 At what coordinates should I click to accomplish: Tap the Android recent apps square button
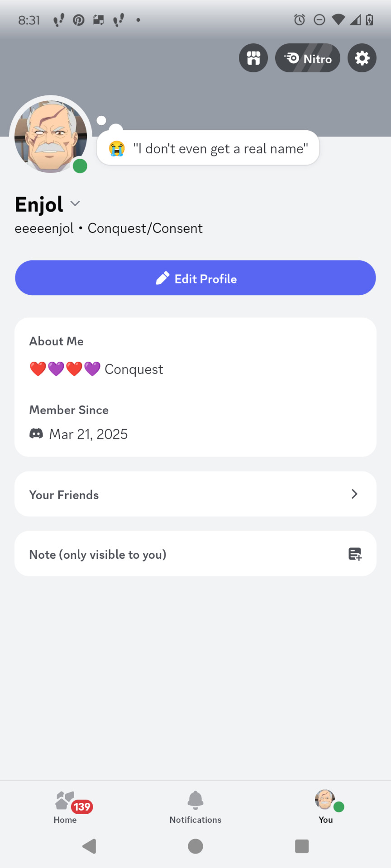(302, 846)
